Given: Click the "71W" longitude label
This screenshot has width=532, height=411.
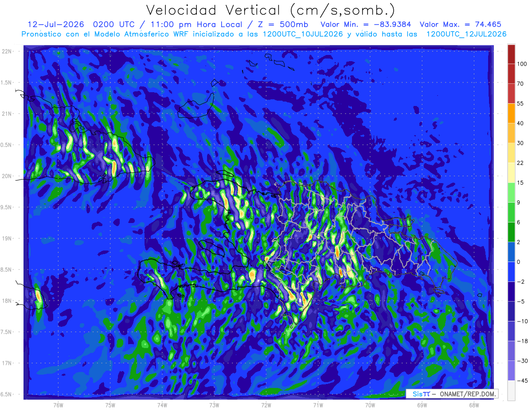Looking at the screenshot, I should (x=318, y=405).
